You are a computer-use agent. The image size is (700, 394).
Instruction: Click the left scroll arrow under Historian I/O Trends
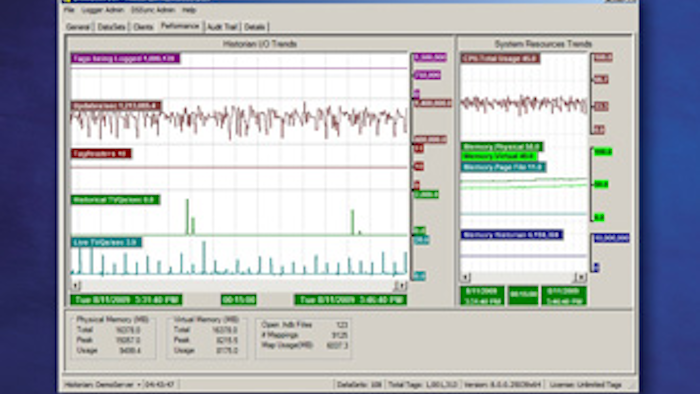75,285
